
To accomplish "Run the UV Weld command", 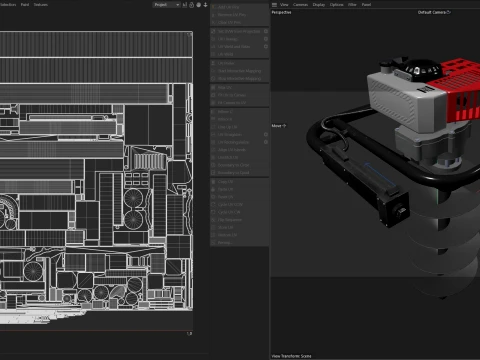I will (x=239, y=54).
